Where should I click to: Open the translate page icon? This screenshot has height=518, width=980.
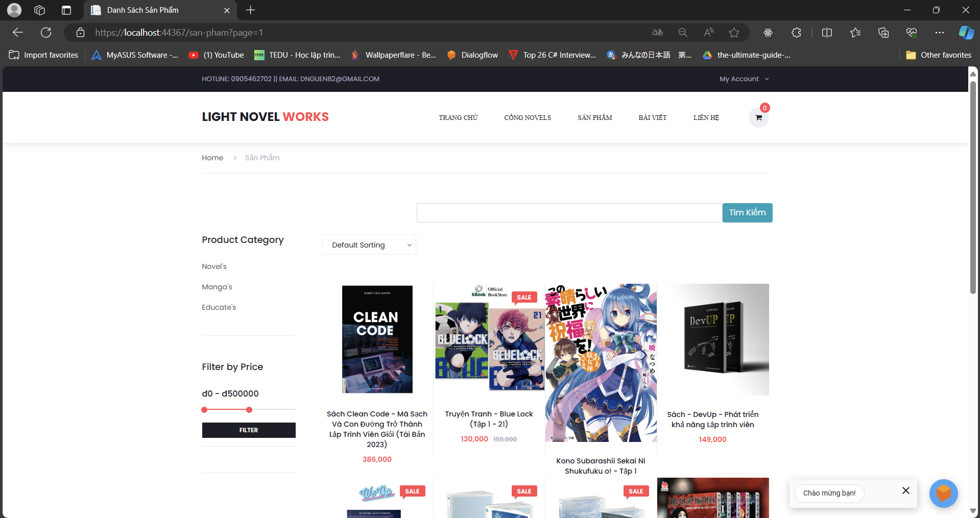pos(657,33)
